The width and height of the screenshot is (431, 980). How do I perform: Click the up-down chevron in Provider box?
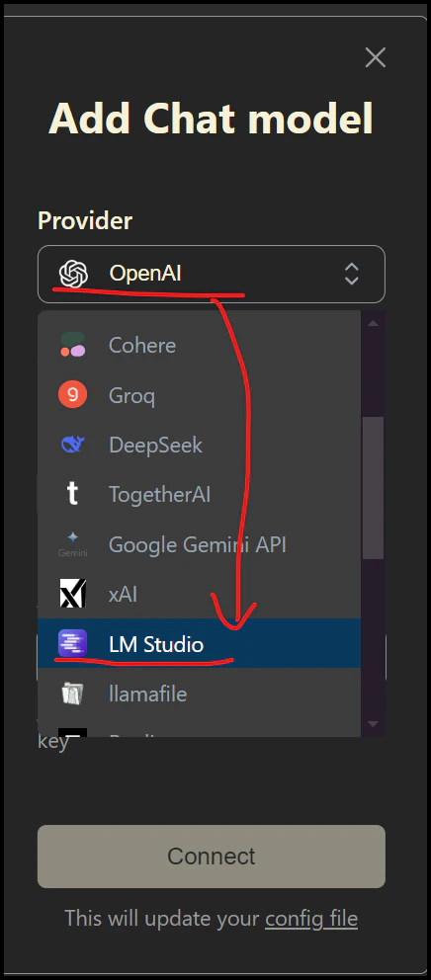pos(352,274)
